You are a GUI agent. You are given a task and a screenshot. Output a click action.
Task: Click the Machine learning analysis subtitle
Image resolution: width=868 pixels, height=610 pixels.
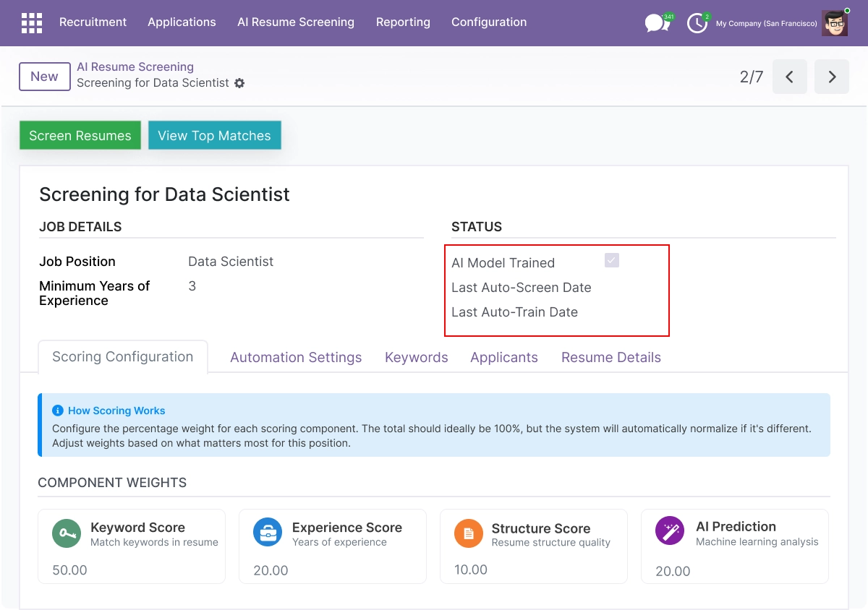757,541
